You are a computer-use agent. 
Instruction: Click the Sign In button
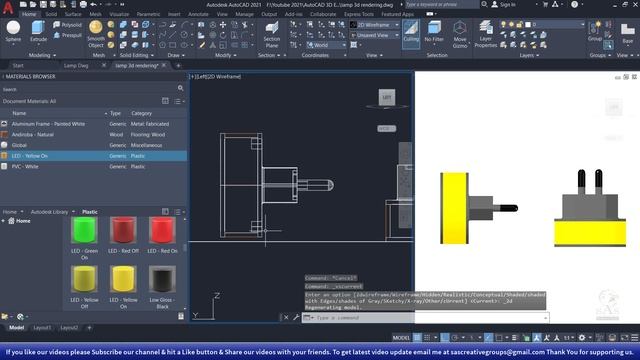tap(504, 4)
